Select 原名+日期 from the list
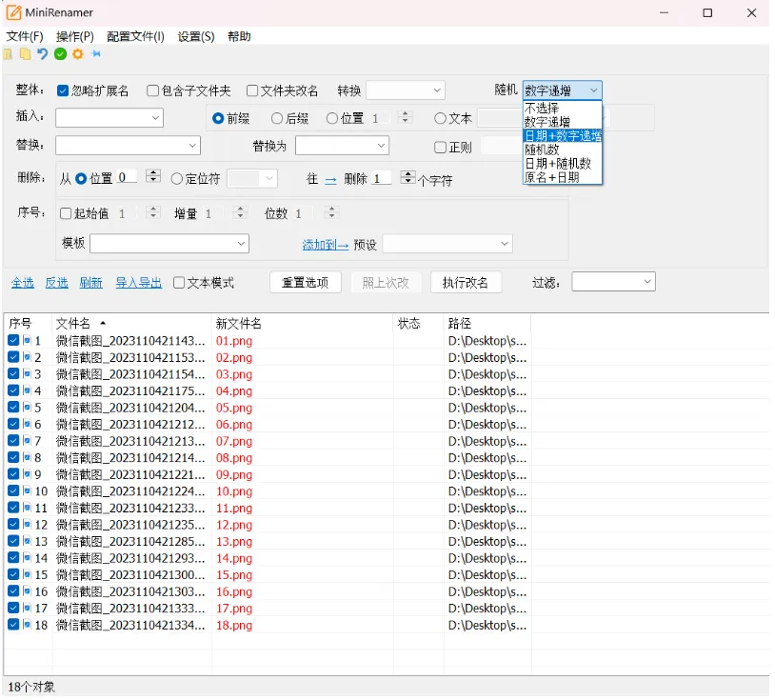775x700 pixels. 562,177
